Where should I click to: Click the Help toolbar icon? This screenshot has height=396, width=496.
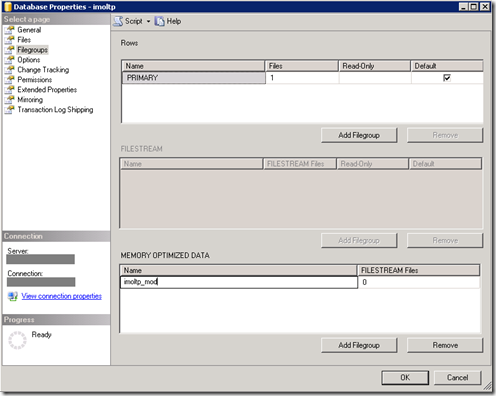pyautogui.click(x=160, y=22)
